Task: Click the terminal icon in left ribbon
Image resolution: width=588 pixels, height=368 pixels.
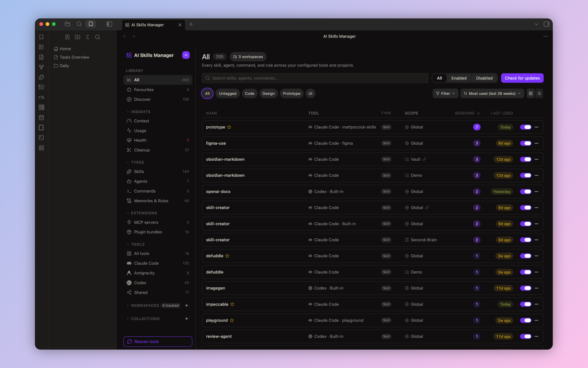Action: [x=41, y=138]
